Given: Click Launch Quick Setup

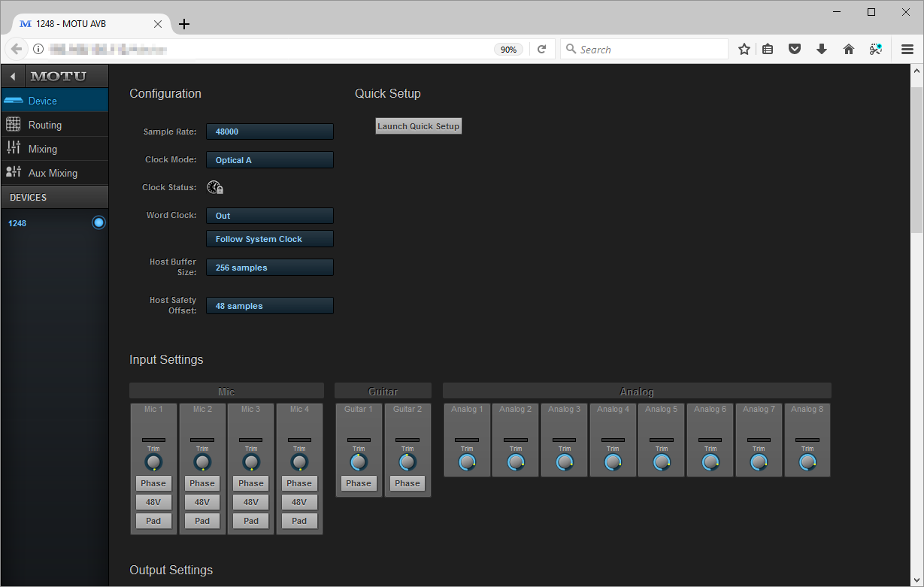Looking at the screenshot, I should coord(419,126).
